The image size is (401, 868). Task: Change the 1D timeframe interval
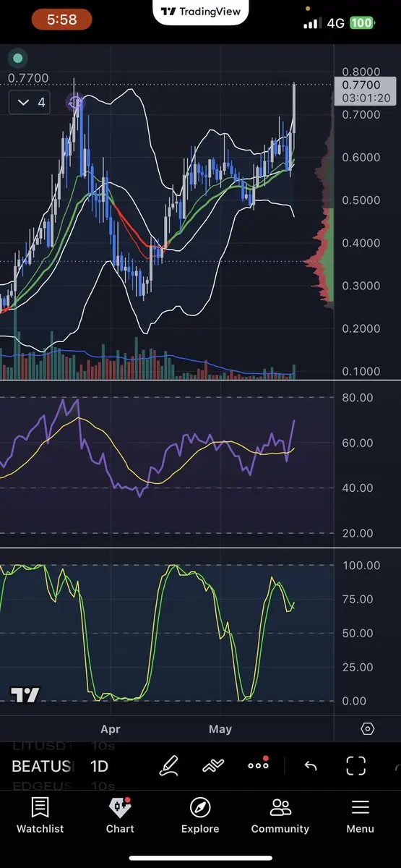click(99, 766)
